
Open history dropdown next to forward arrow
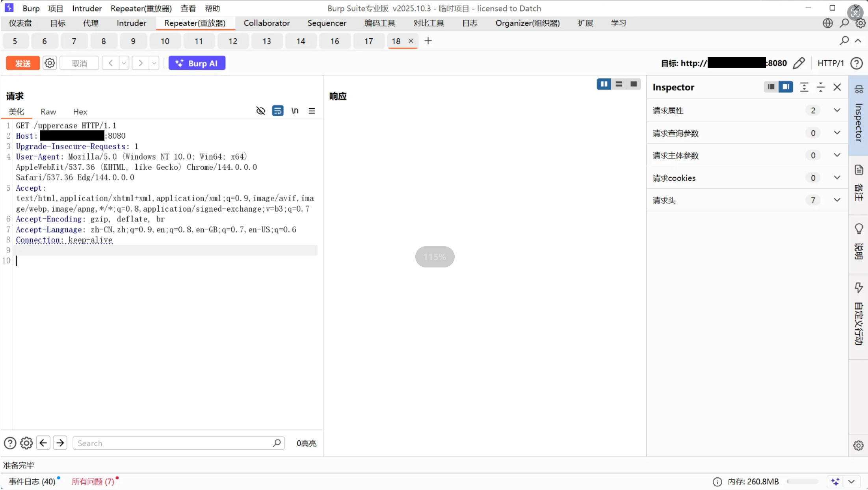click(154, 63)
